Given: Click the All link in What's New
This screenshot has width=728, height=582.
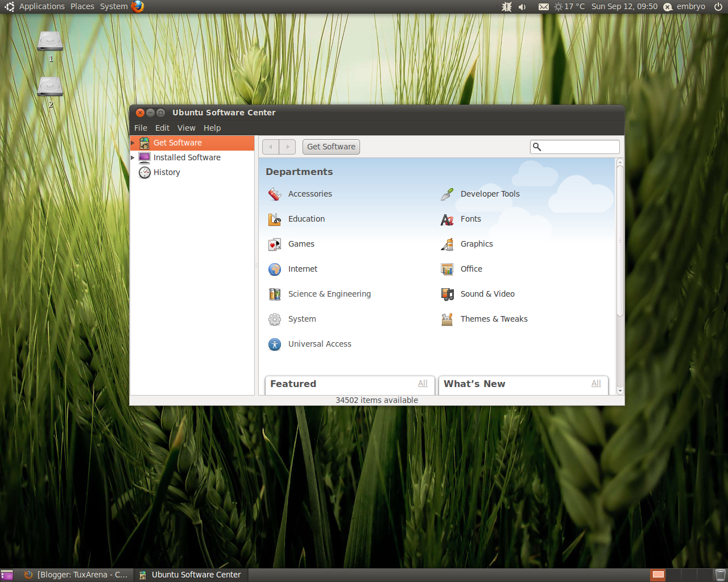Looking at the screenshot, I should [596, 384].
